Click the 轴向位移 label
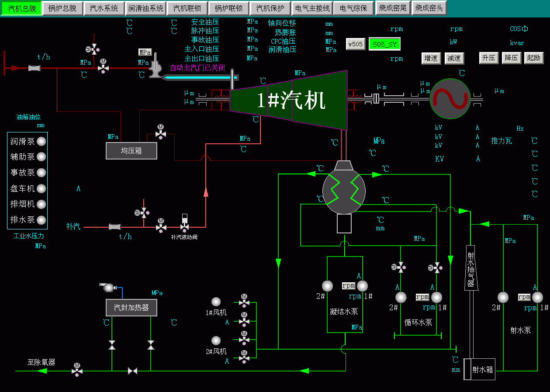The image size is (550, 392). point(282,23)
